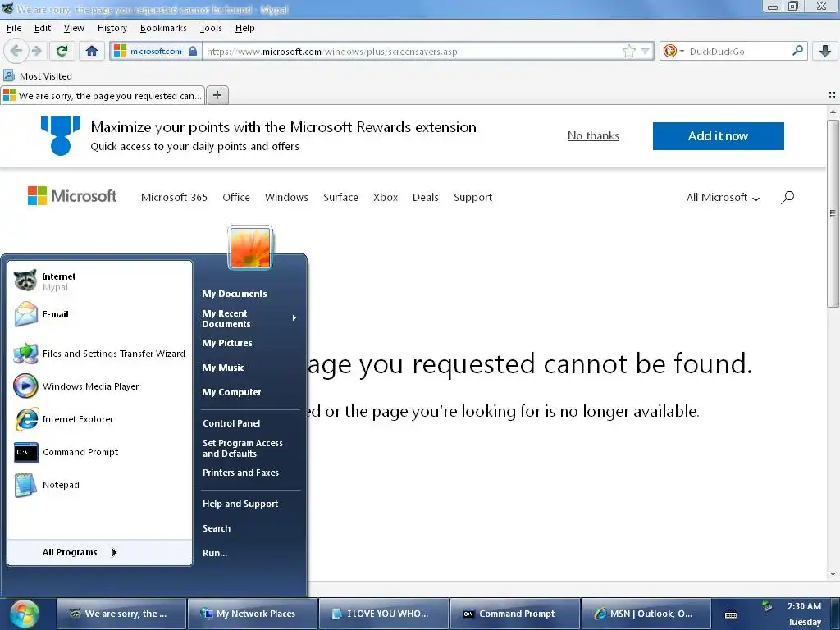Open E-mail from the Start menu
Image resolution: width=840 pixels, height=630 pixels.
coord(99,314)
